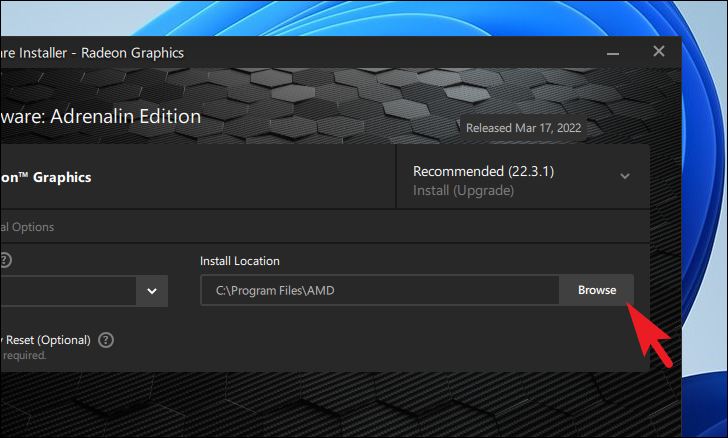Click the Released Mar 17, 2022 label
This screenshot has width=728, height=438.
click(x=523, y=128)
